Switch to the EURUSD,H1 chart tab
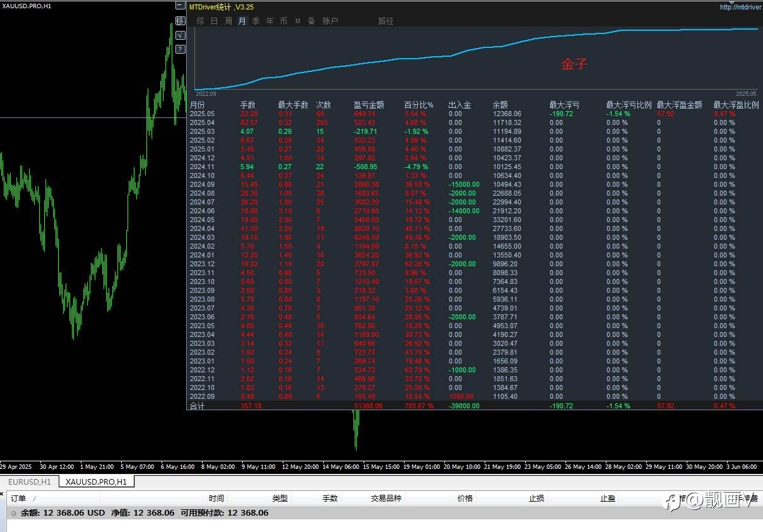This screenshot has height=532, width=763. tap(29, 482)
